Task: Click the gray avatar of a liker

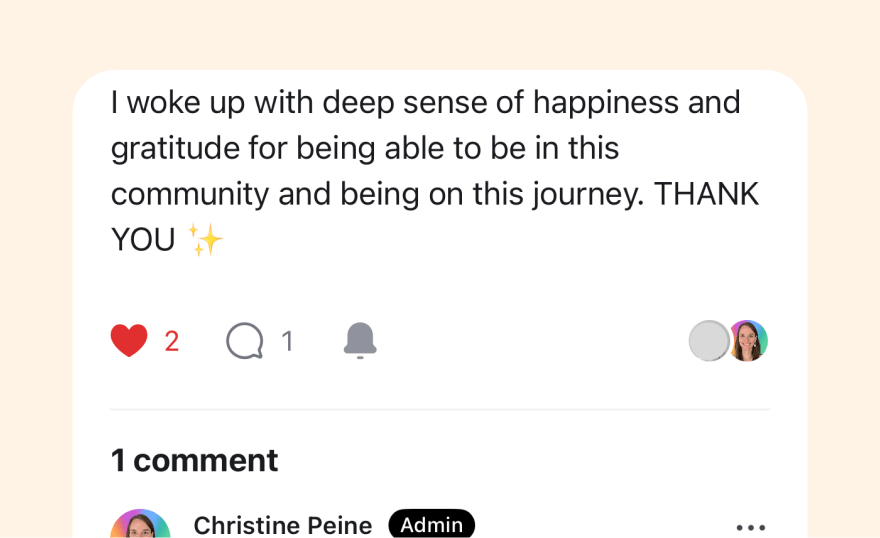Action: point(709,341)
